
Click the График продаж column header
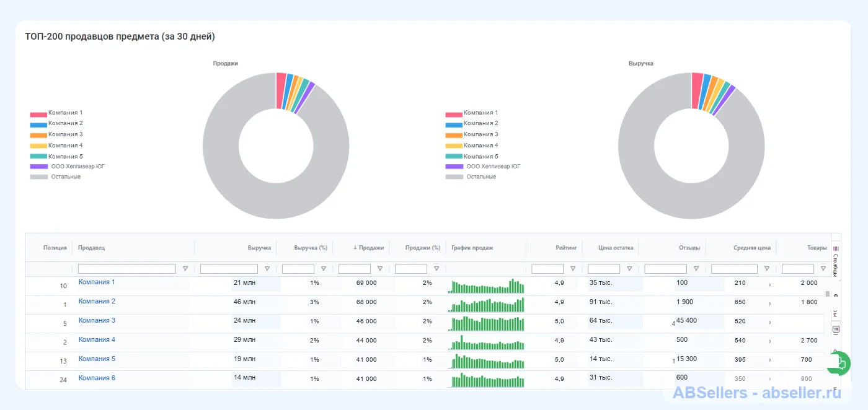[472, 248]
